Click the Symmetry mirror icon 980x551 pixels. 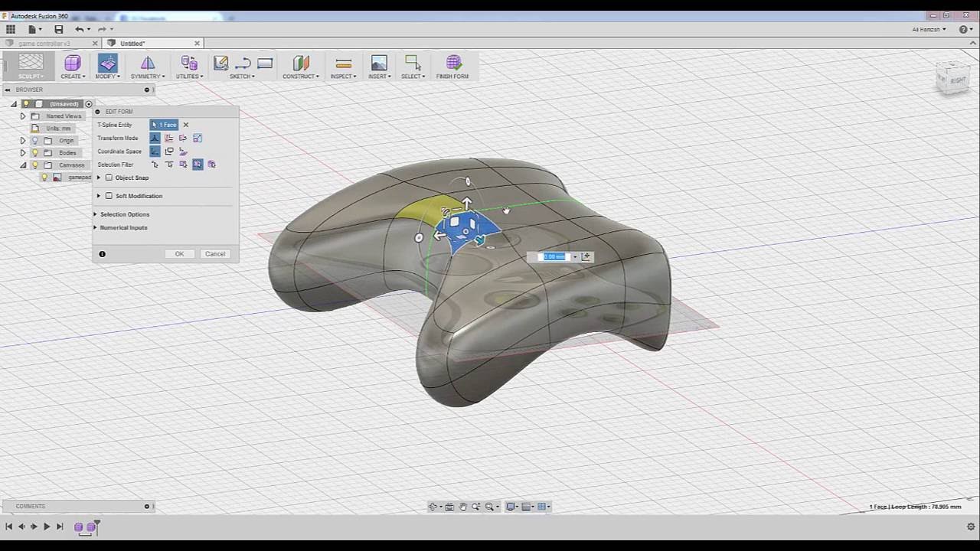147,63
